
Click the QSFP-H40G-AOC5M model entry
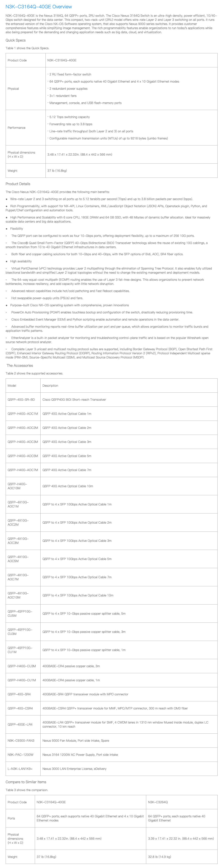coord(23,456)
